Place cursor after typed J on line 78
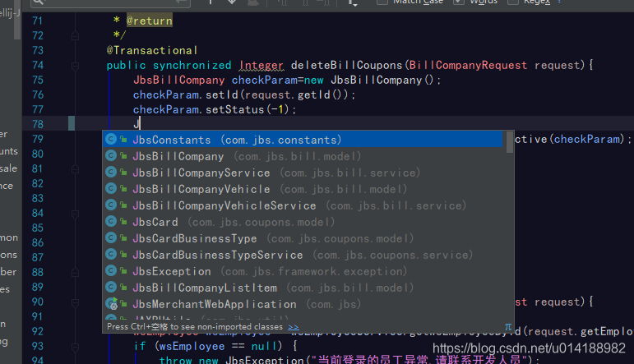Screen dimensions: 634x364 click(140, 124)
